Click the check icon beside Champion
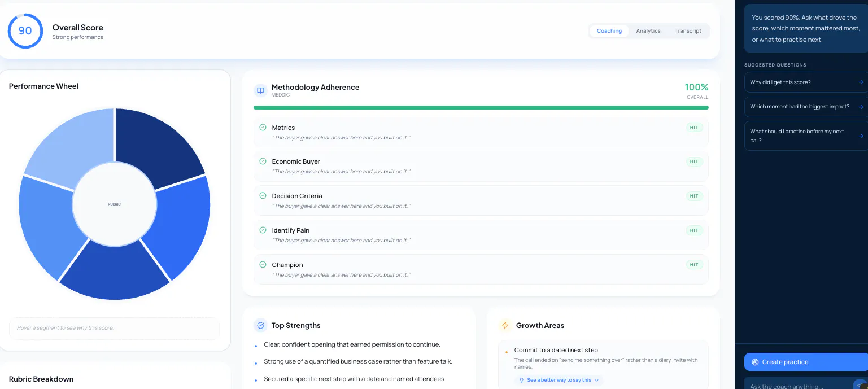 pos(263,265)
